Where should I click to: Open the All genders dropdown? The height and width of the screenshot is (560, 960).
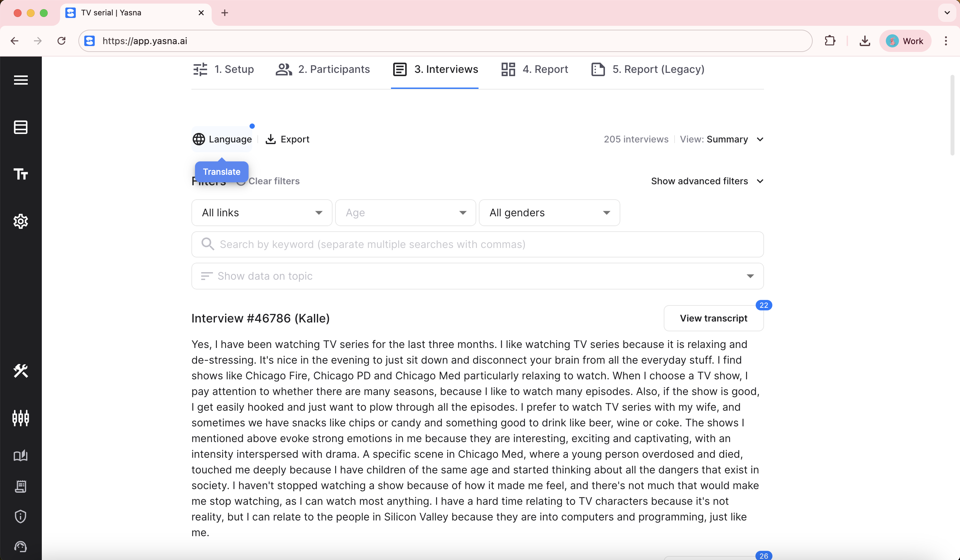pyautogui.click(x=549, y=213)
